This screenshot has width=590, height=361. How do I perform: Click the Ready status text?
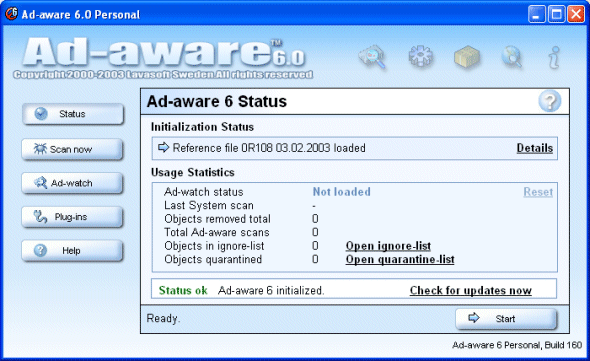pyautogui.click(x=163, y=318)
